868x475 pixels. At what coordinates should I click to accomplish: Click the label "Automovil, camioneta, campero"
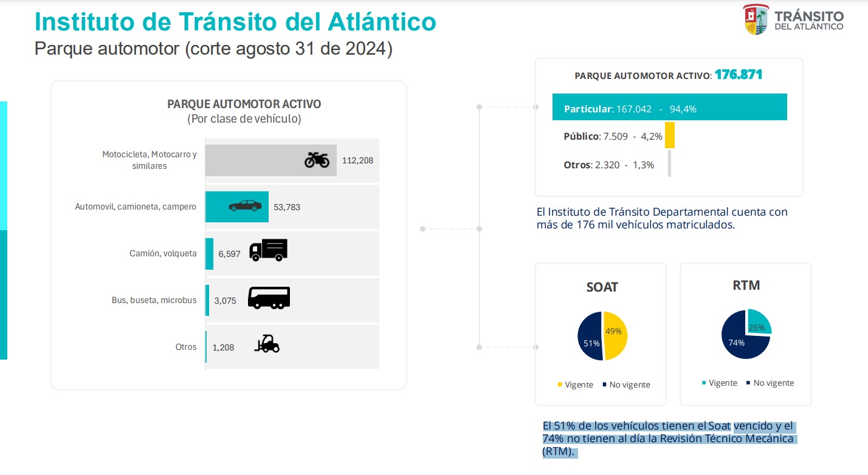[x=136, y=207]
